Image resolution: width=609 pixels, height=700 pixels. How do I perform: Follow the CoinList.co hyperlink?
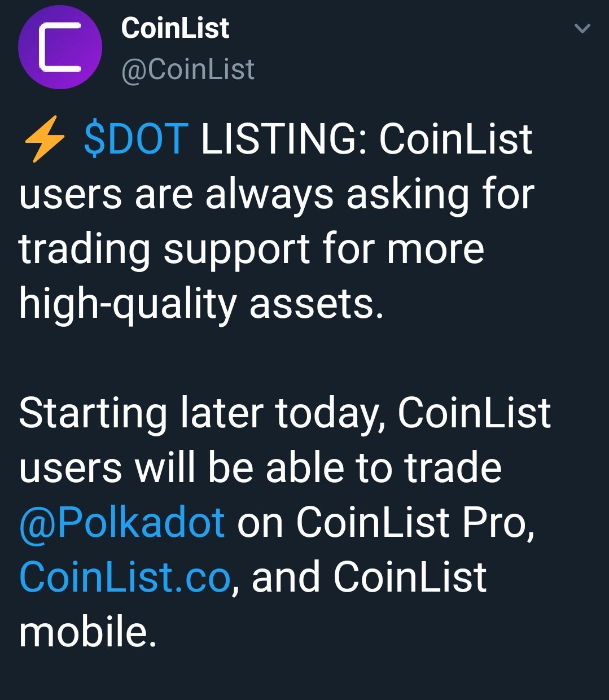[125, 577]
